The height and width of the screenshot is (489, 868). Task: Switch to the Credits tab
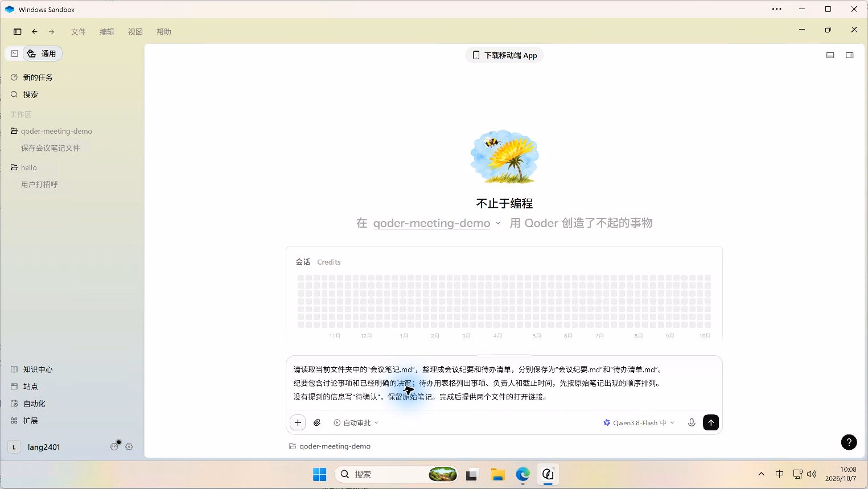coord(329,262)
